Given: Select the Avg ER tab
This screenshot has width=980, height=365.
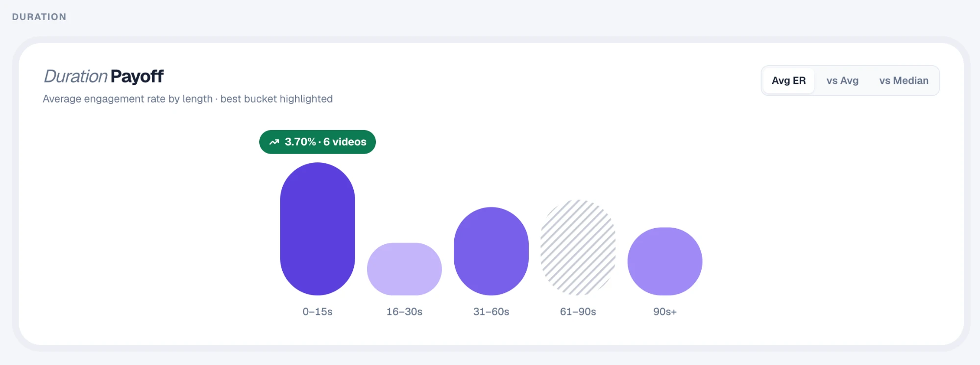Looking at the screenshot, I should coord(788,80).
